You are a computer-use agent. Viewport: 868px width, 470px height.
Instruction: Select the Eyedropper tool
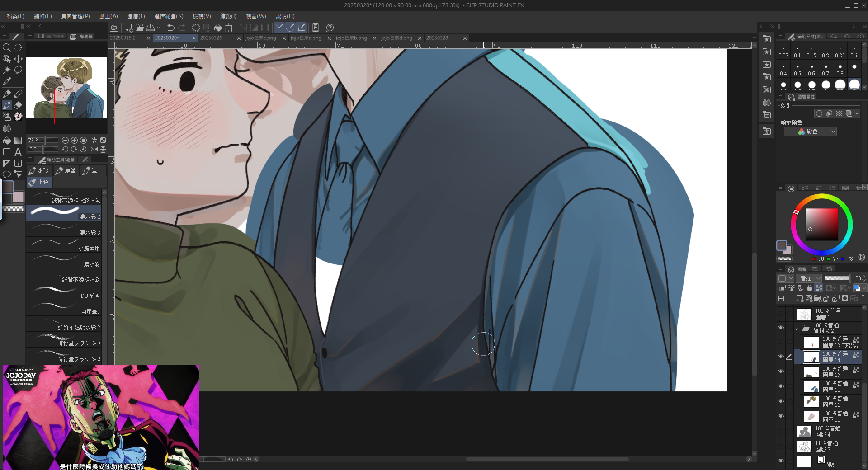pyautogui.click(x=6, y=82)
